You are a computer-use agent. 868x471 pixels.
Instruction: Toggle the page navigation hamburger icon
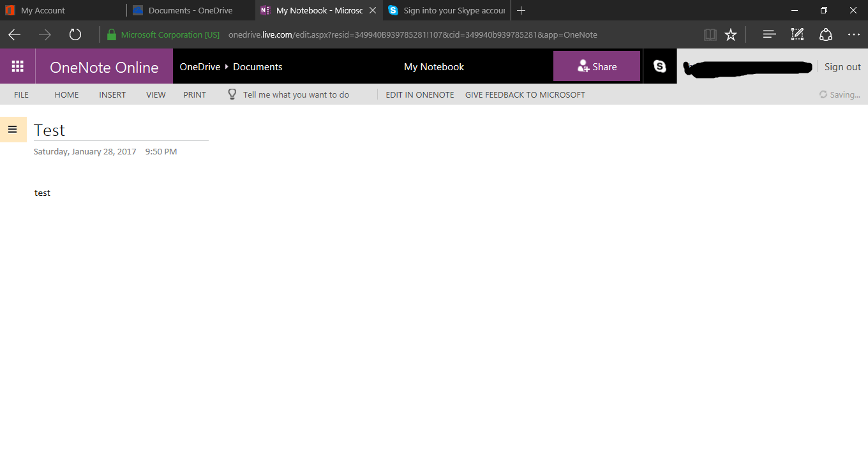click(x=12, y=129)
